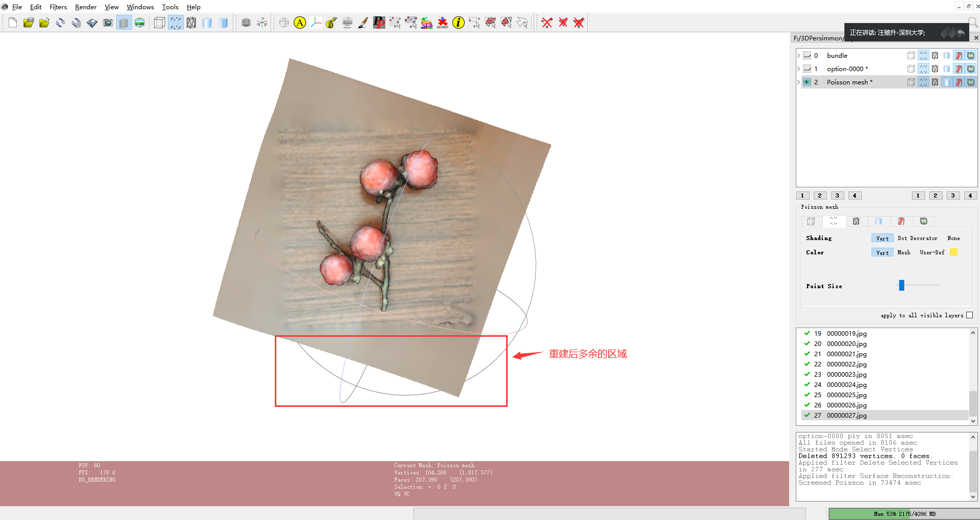
Task: Check apply to all visible layers
Action: 969,315
